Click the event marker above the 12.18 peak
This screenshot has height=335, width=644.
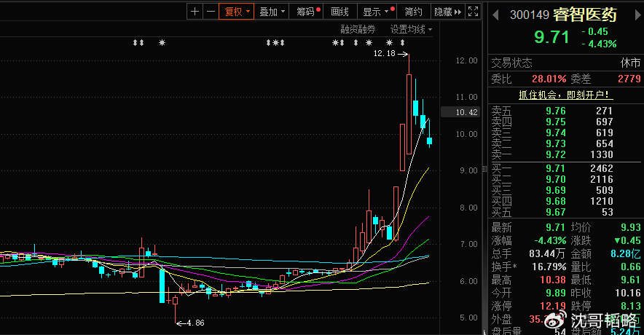tap(401, 43)
